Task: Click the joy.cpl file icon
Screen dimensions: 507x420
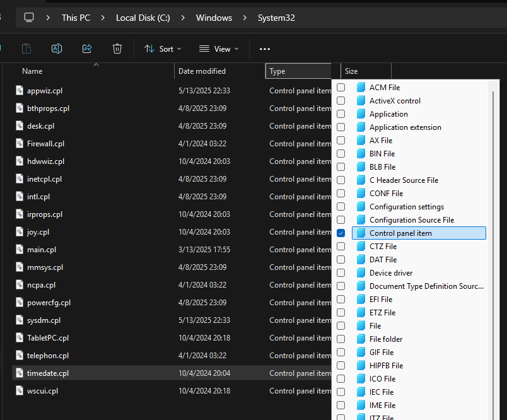Action: click(x=20, y=231)
